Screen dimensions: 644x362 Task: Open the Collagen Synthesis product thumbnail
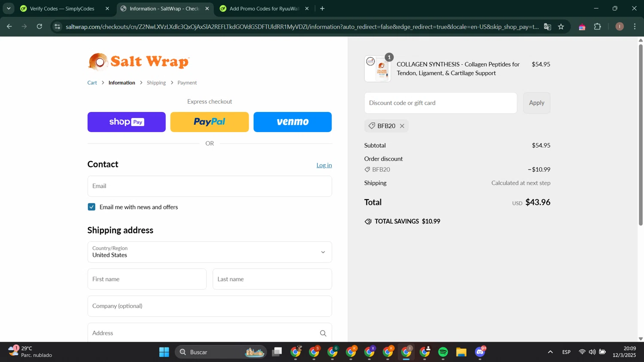tap(378, 69)
